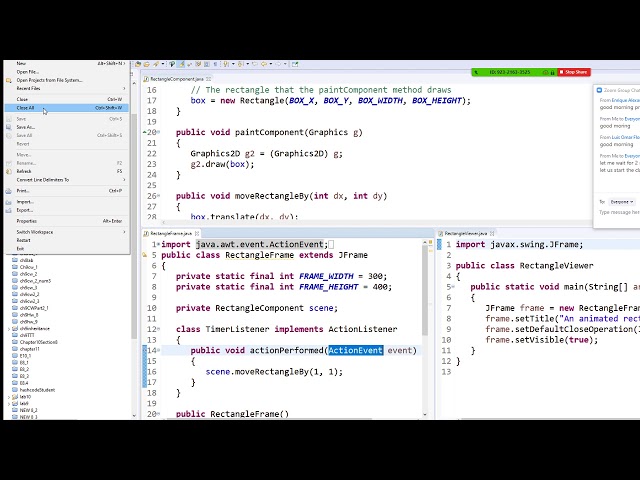Switch to RectangleFrame.java tab
This screenshot has height=480, width=640.
pos(171,233)
